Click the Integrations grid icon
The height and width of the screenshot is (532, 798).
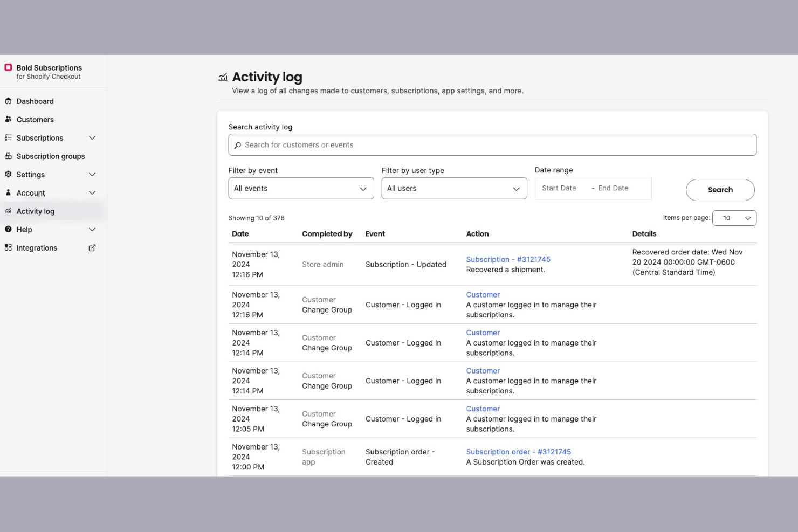pos(8,247)
